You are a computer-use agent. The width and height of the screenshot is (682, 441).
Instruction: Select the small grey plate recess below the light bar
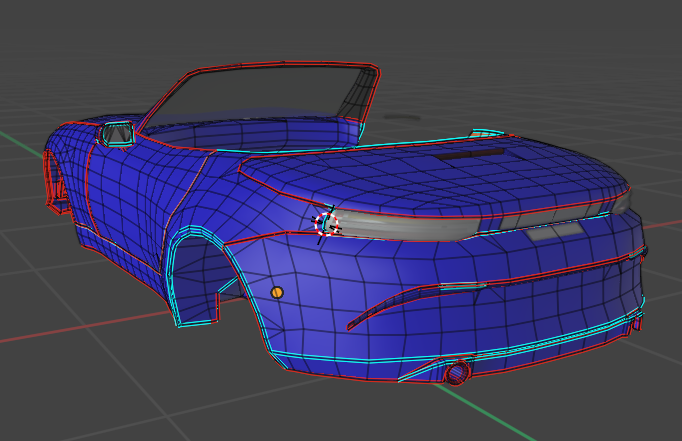tap(555, 232)
